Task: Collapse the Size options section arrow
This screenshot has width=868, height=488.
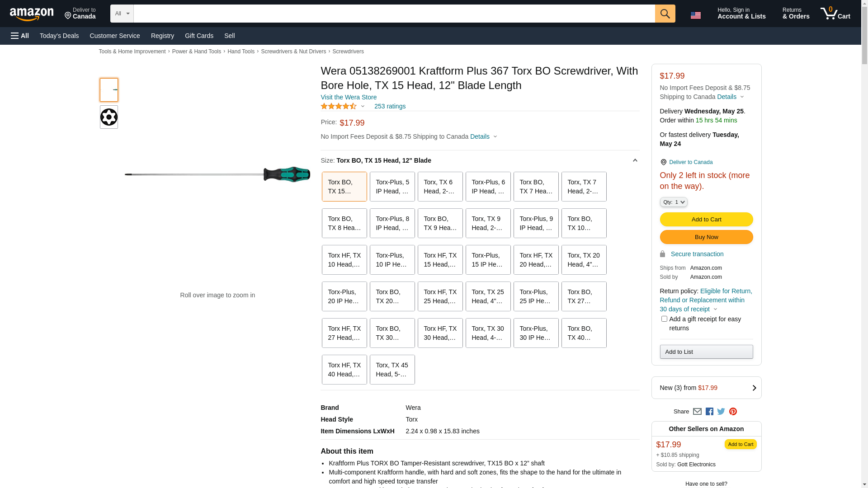Action: tap(635, 160)
